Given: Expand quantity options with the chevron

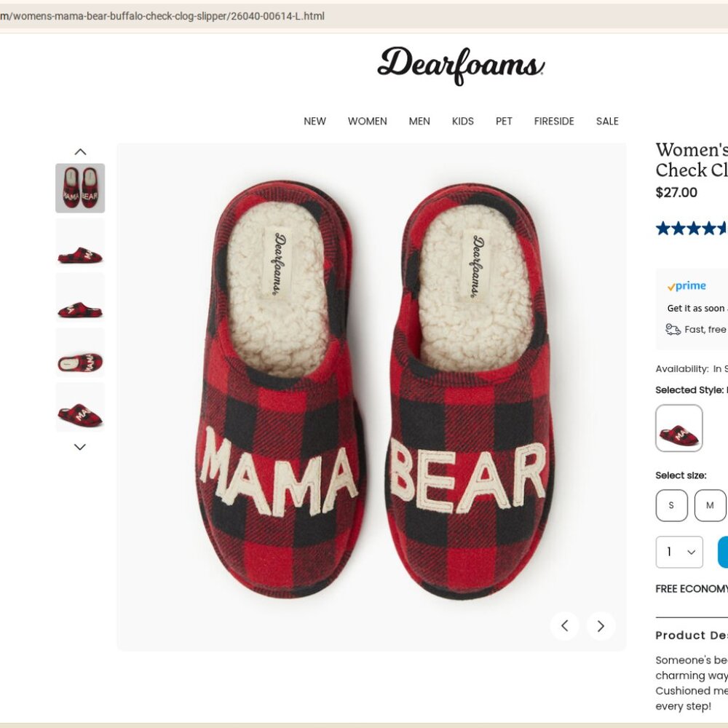Looking at the screenshot, I should [x=690, y=552].
